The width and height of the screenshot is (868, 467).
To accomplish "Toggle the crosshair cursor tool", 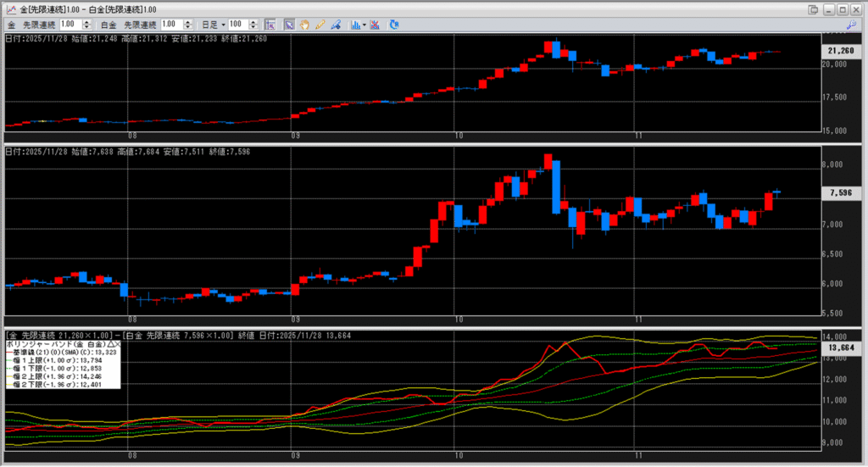I will tap(270, 25).
